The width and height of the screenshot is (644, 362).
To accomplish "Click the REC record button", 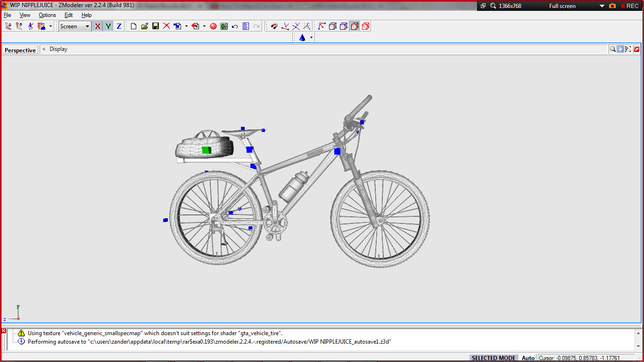I will (629, 6).
